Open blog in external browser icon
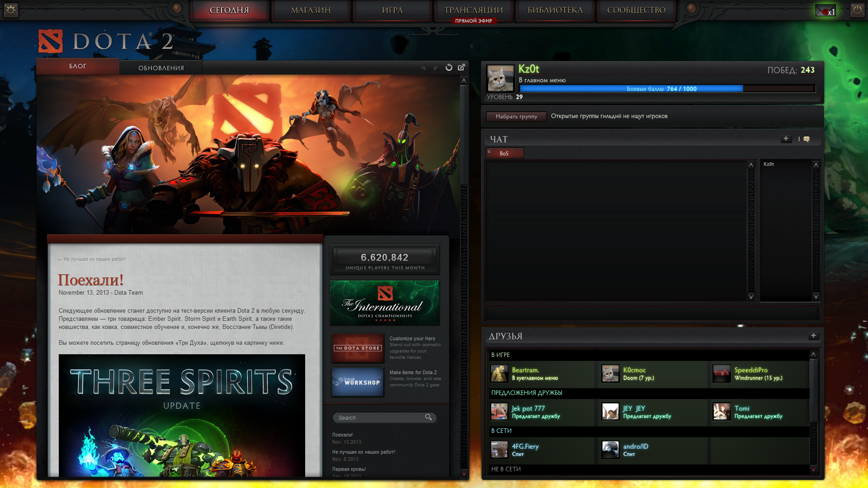Viewport: 868px width, 488px height. tap(462, 67)
